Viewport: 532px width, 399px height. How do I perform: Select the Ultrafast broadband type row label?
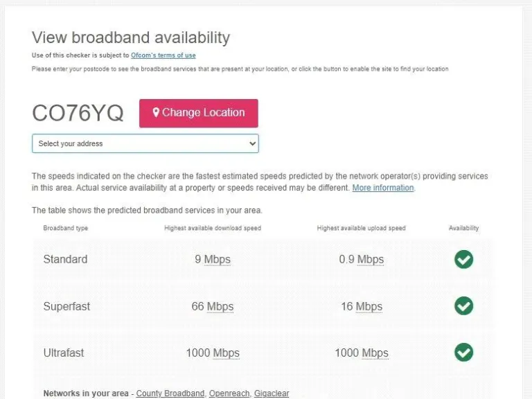(x=64, y=353)
